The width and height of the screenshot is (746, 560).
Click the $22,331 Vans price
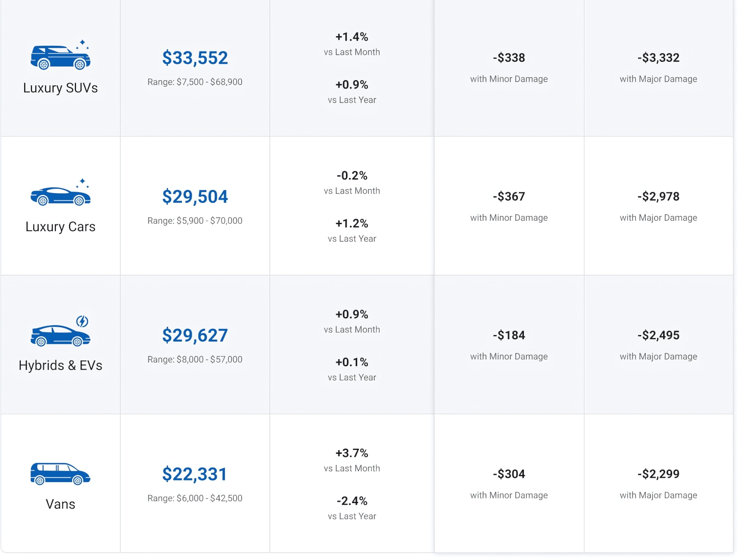tap(195, 474)
